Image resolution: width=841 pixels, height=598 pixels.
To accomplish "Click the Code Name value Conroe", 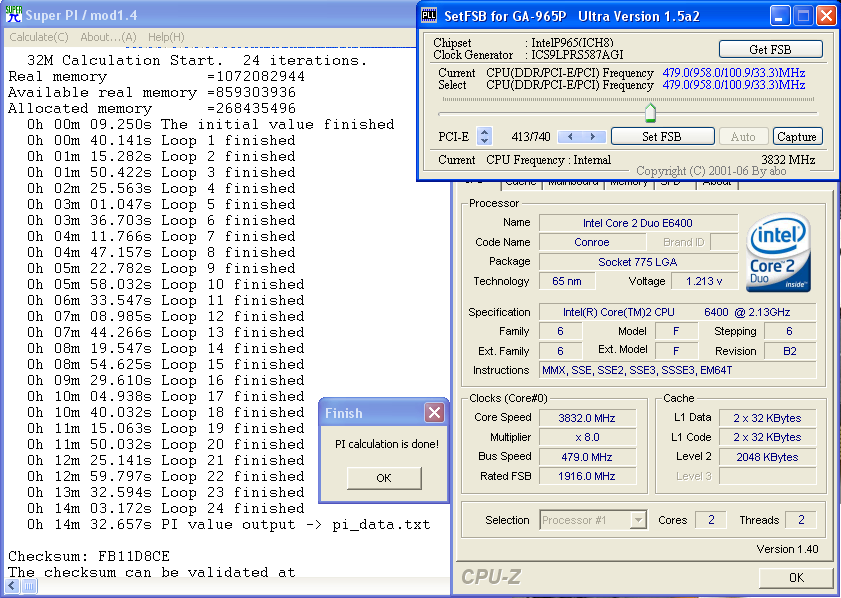I will [x=592, y=242].
